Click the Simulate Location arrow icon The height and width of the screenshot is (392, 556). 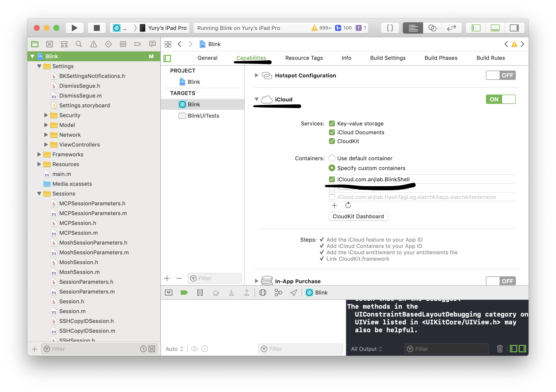294,293
